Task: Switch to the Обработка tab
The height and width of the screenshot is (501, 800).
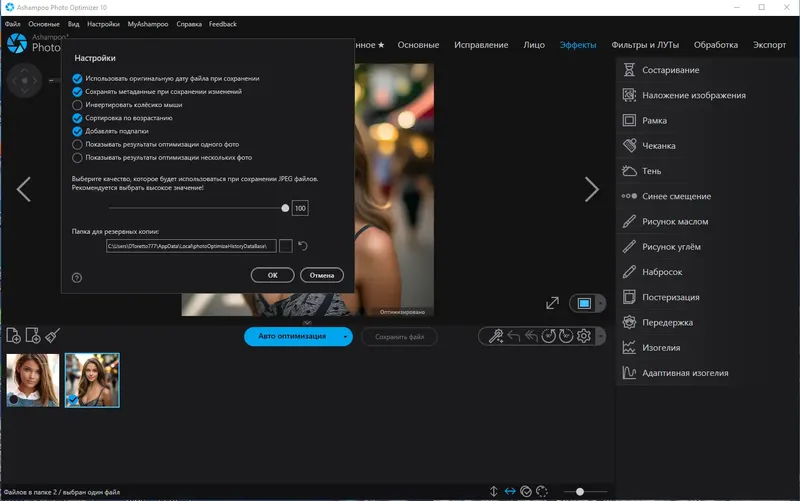Action: [716, 45]
